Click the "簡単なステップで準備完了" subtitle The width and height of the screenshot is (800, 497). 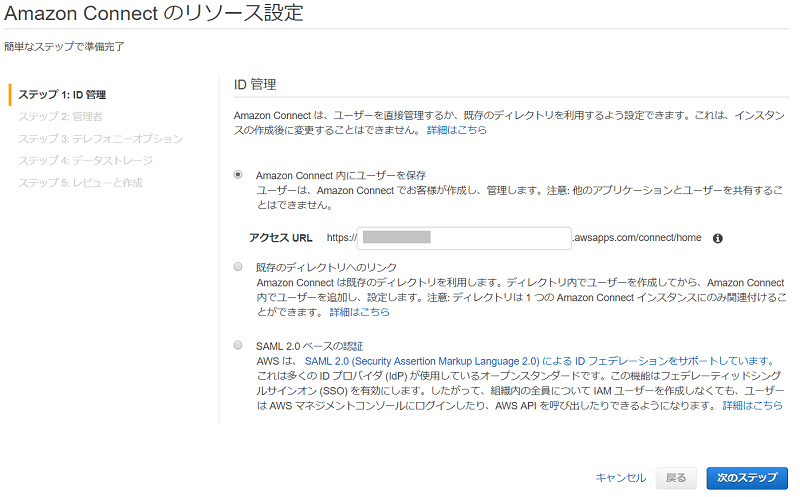[64, 46]
